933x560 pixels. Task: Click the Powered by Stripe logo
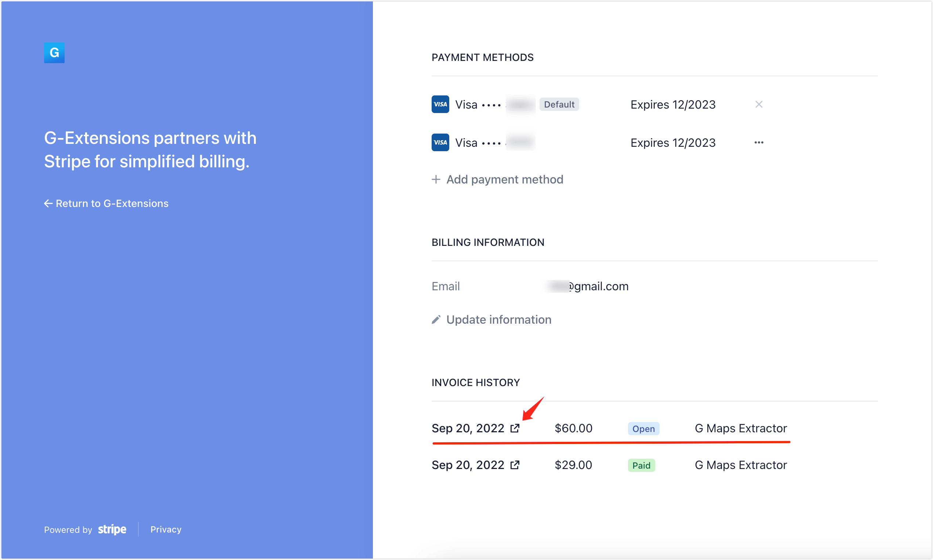[x=112, y=530]
